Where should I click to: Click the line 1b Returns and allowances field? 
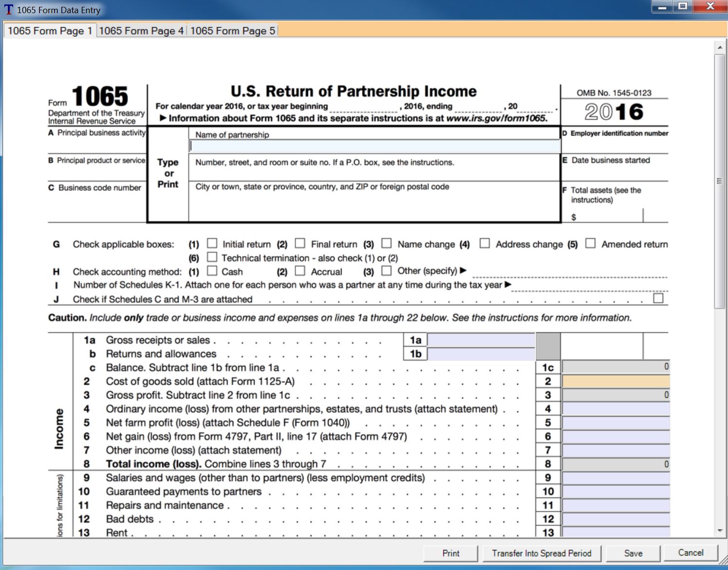(x=481, y=353)
